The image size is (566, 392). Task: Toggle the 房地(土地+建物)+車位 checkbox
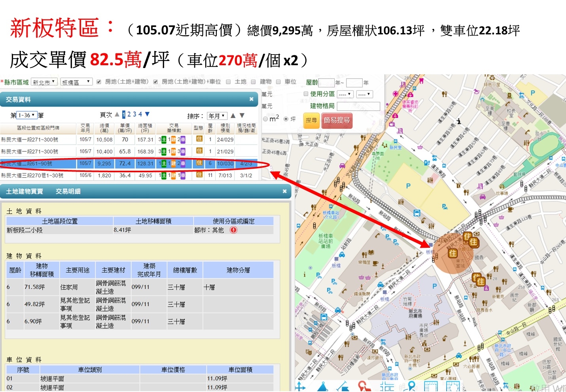tap(155, 82)
